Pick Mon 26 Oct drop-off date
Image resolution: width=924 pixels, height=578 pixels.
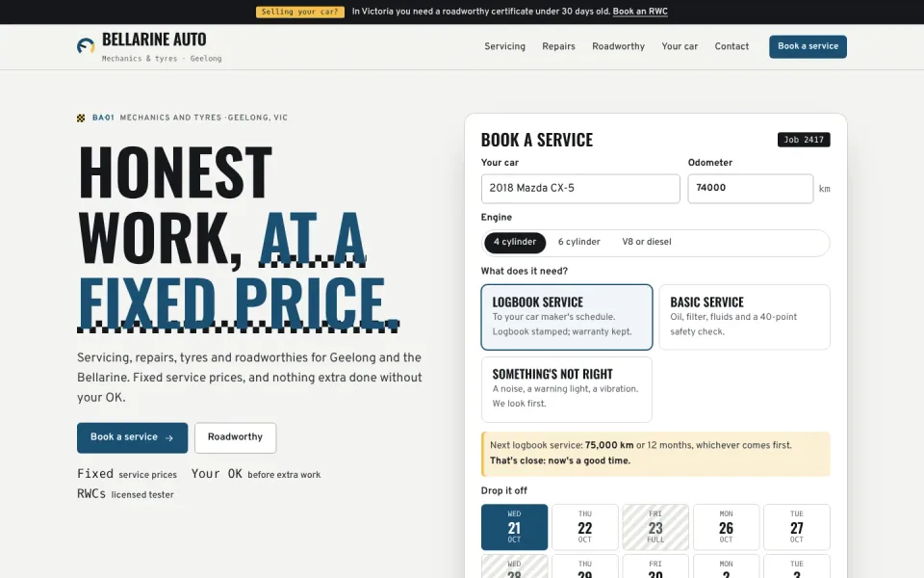pos(726,527)
